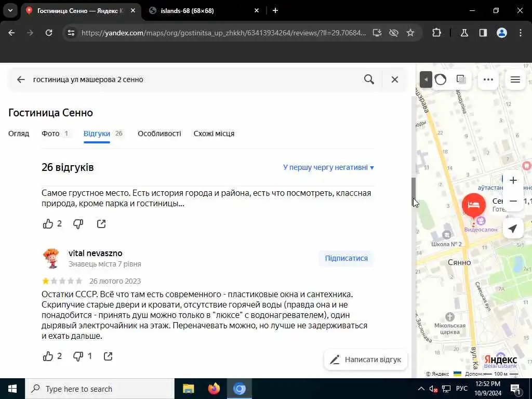Image resolution: width=532 pixels, height=399 pixels.
Task: Share the Самое грустное место review
Action: pos(101,224)
